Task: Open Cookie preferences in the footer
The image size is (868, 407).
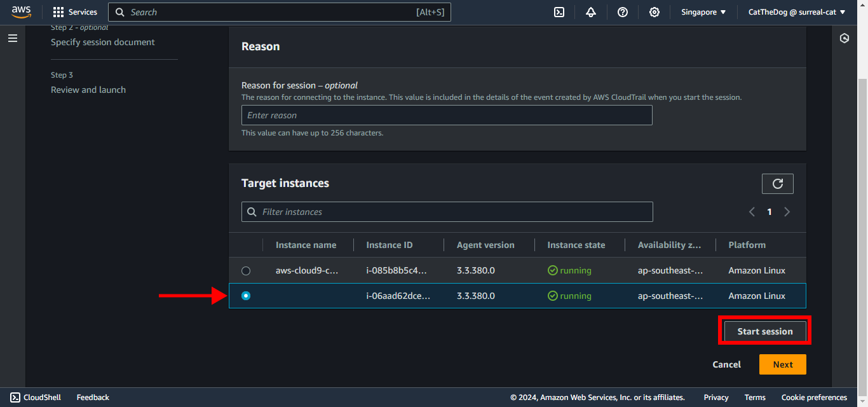Action: click(814, 397)
